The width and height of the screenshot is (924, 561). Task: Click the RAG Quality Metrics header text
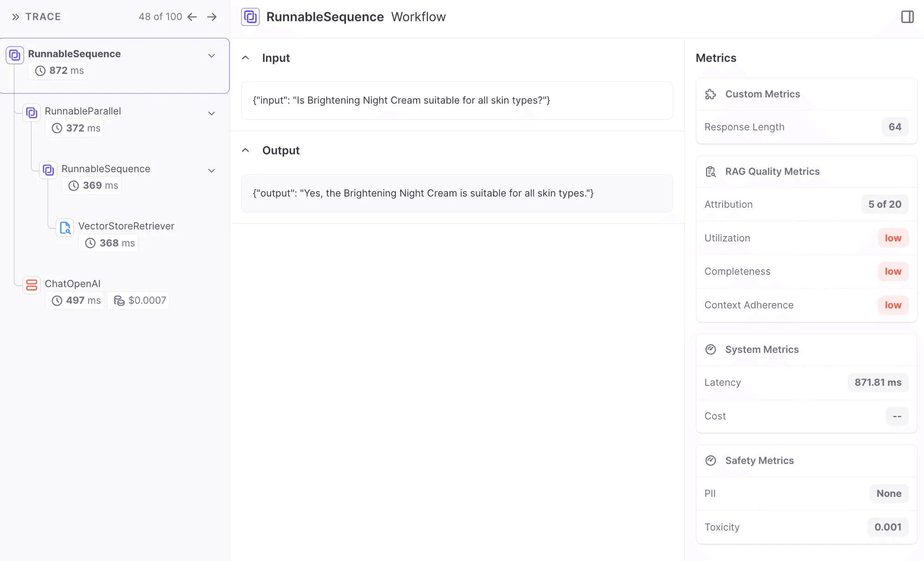[772, 172]
